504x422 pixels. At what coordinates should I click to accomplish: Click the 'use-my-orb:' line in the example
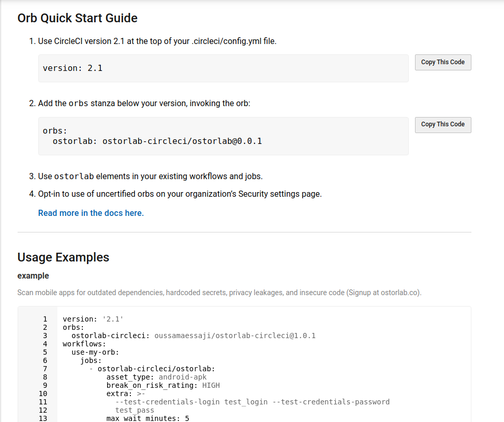tap(95, 352)
